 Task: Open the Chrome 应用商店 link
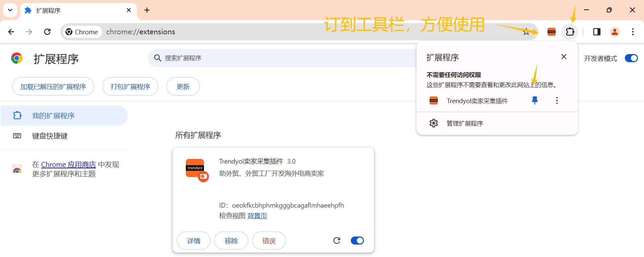68,165
